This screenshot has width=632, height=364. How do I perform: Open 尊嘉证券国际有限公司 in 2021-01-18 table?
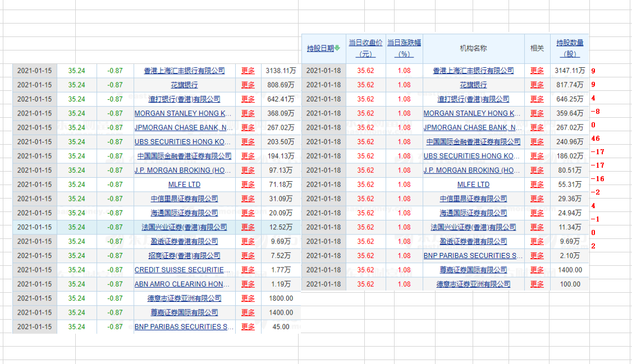pos(473,270)
